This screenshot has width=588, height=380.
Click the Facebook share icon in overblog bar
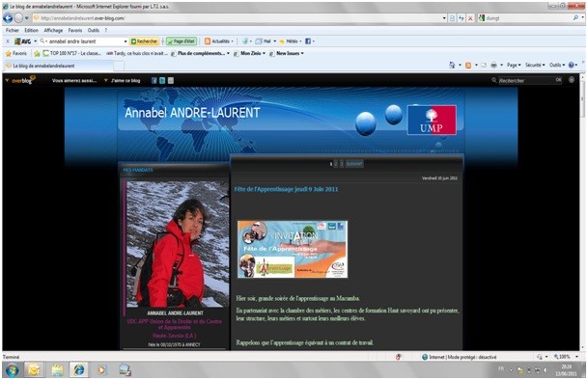[154, 81]
